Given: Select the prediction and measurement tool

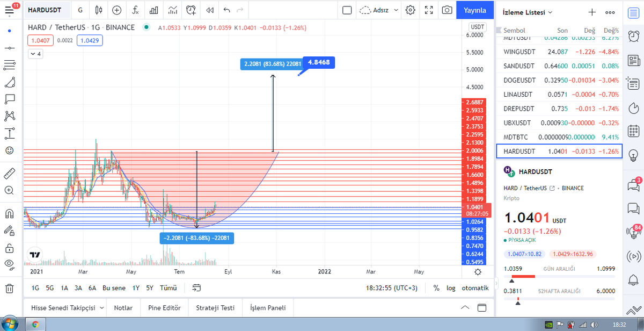Looking at the screenshot, I should click(x=9, y=133).
